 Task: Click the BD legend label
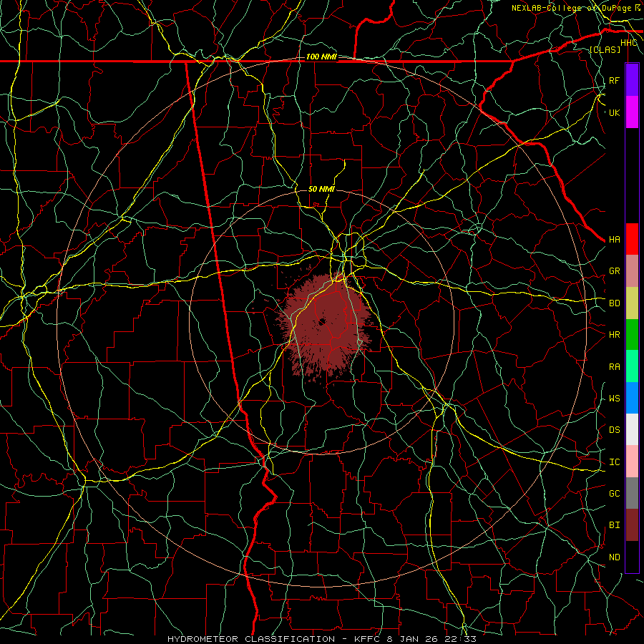(x=614, y=303)
